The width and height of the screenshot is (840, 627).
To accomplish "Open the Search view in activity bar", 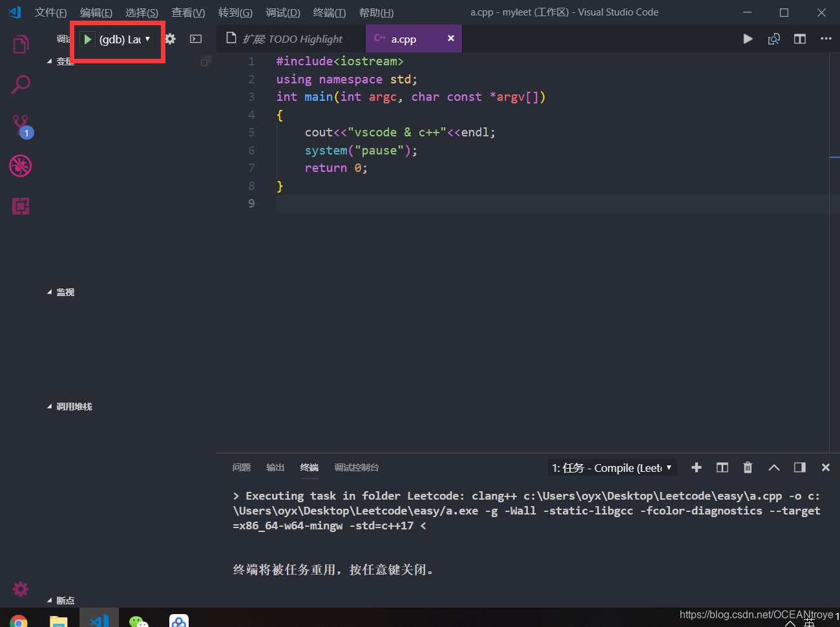I will [21, 85].
